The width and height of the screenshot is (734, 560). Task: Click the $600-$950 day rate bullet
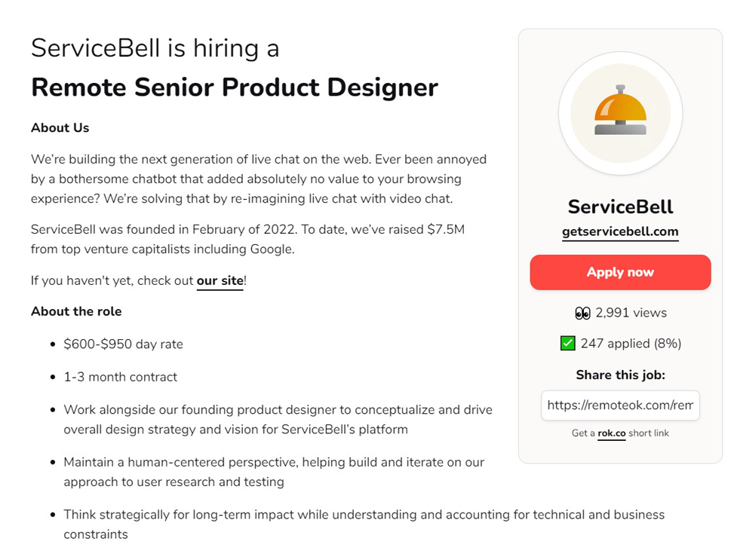click(x=123, y=344)
